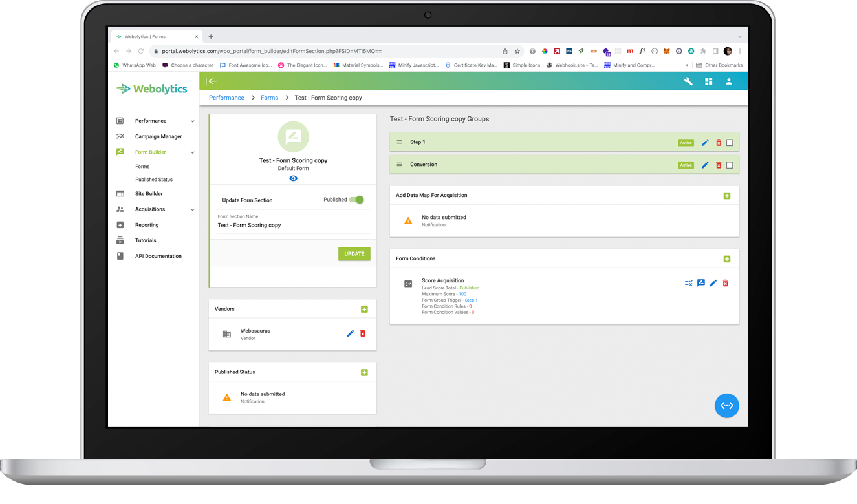Add a new Vendor with plus icon
This screenshot has height=504, width=857.
click(364, 310)
